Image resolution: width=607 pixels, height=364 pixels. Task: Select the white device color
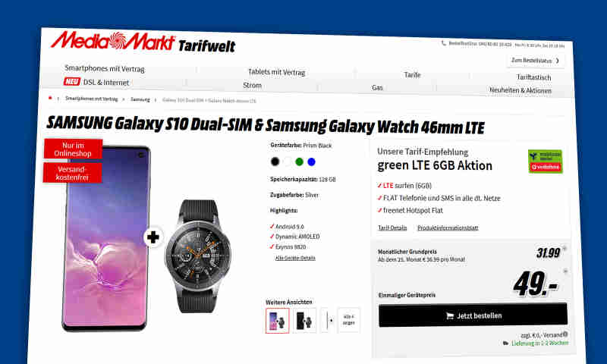click(288, 162)
